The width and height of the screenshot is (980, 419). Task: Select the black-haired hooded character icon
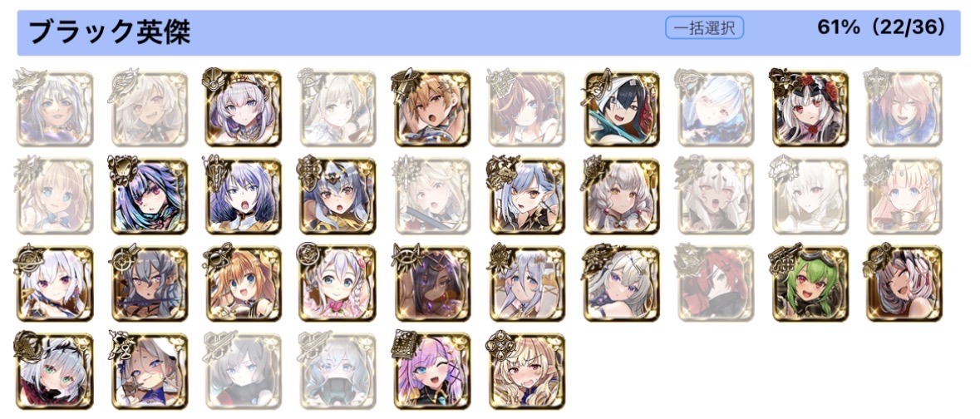point(622,108)
